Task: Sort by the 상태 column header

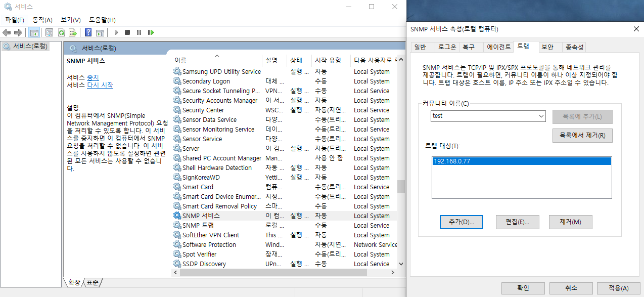Action: [x=299, y=60]
